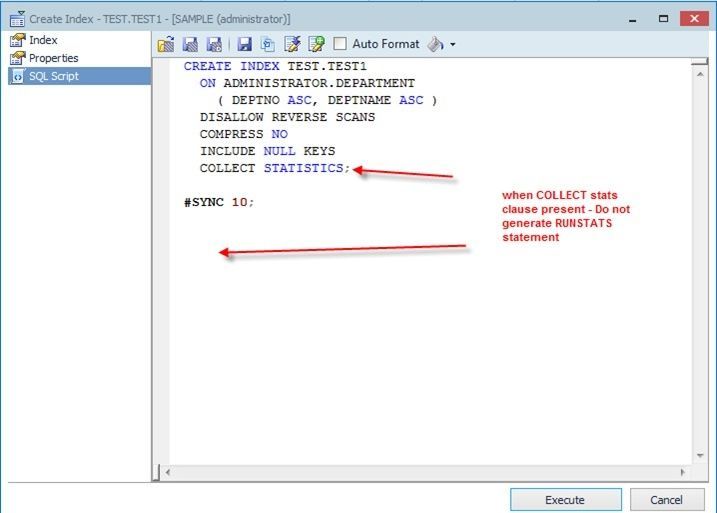The height and width of the screenshot is (513, 717).
Task: Click the copy script icon
Action: pos(268,44)
